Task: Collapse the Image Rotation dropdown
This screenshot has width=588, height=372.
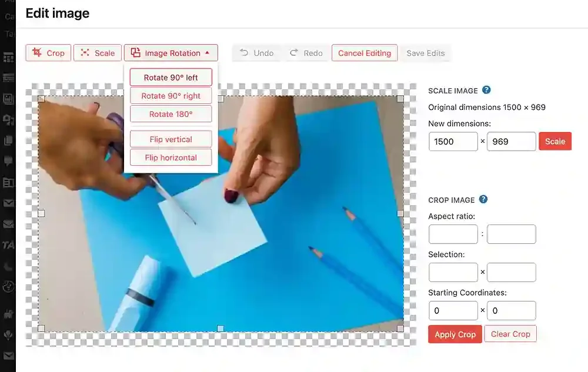Action: pyautogui.click(x=171, y=53)
